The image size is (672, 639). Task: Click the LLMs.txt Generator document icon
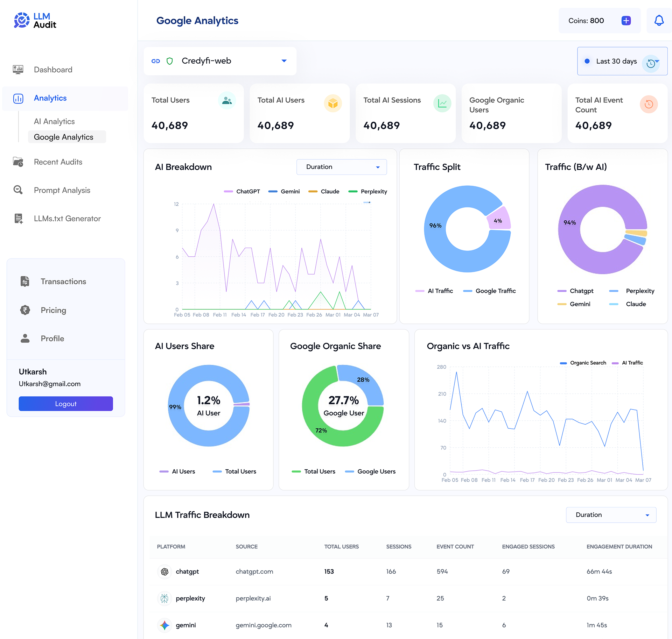pyautogui.click(x=18, y=218)
